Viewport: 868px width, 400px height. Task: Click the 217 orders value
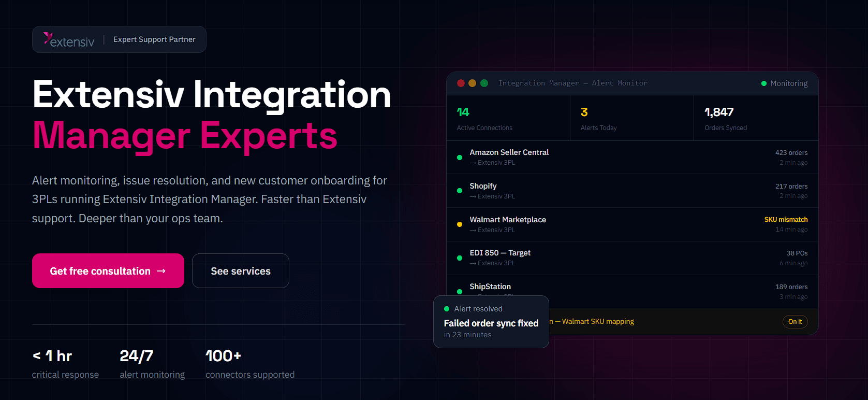click(791, 187)
